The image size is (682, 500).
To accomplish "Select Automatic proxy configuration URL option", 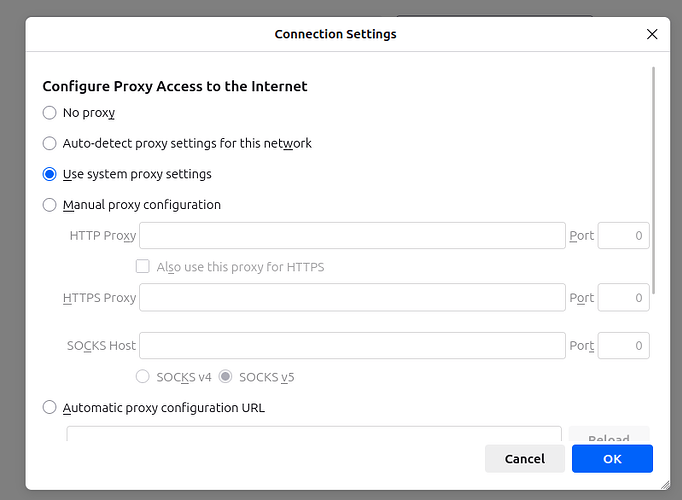I will click(x=50, y=408).
